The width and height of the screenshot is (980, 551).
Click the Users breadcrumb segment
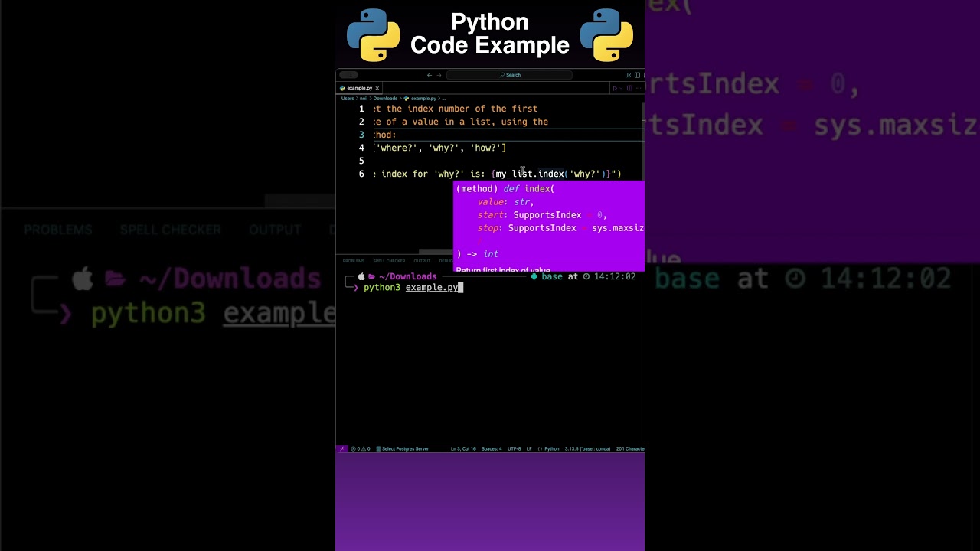(x=348, y=99)
